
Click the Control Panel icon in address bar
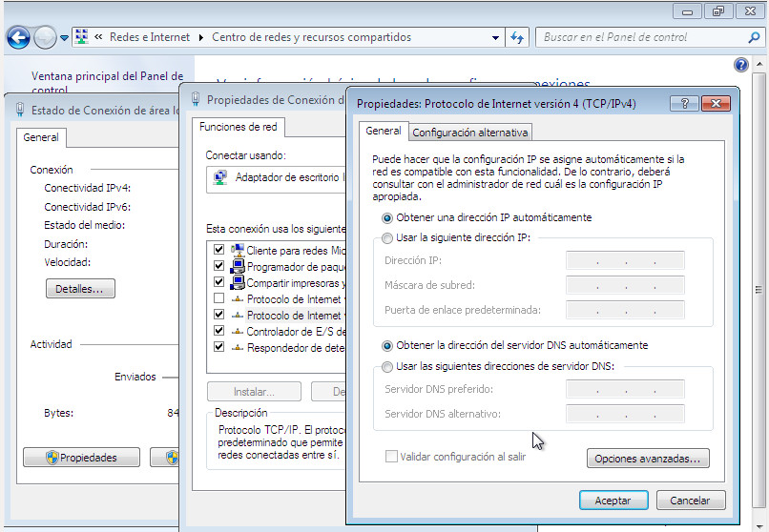tap(83, 38)
